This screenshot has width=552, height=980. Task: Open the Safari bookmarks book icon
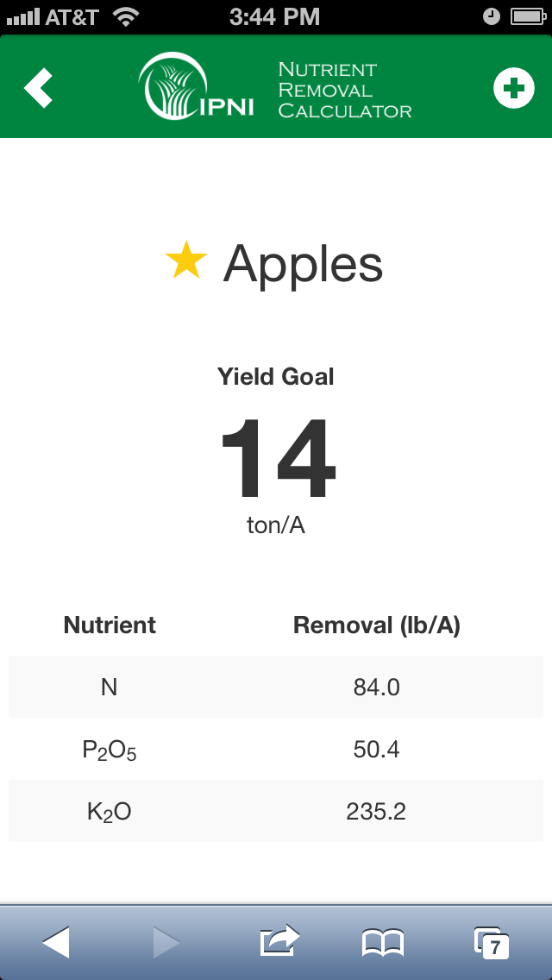click(383, 943)
